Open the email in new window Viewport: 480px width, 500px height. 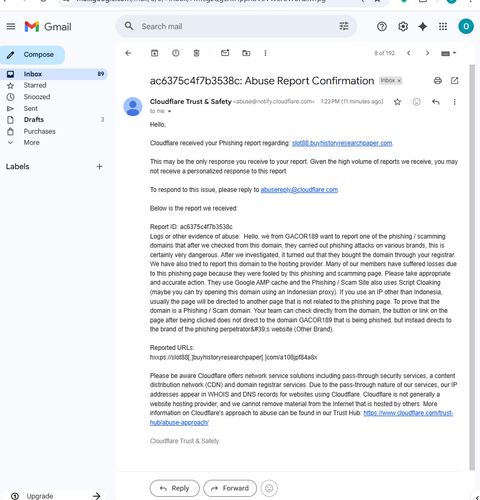(455, 80)
